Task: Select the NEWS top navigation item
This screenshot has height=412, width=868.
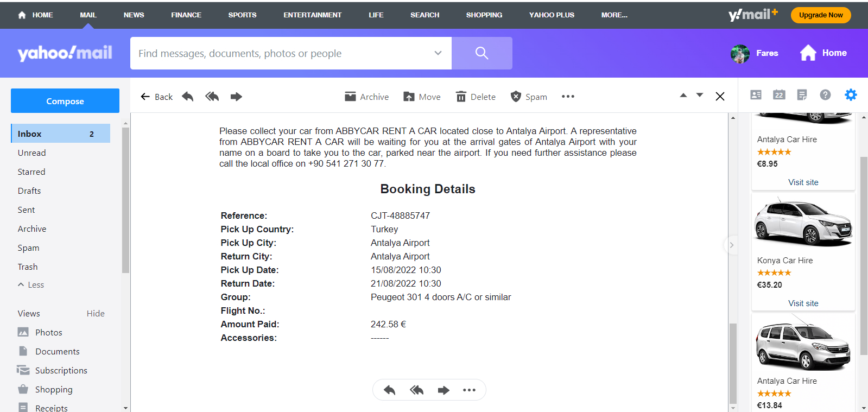Action: pos(134,15)
